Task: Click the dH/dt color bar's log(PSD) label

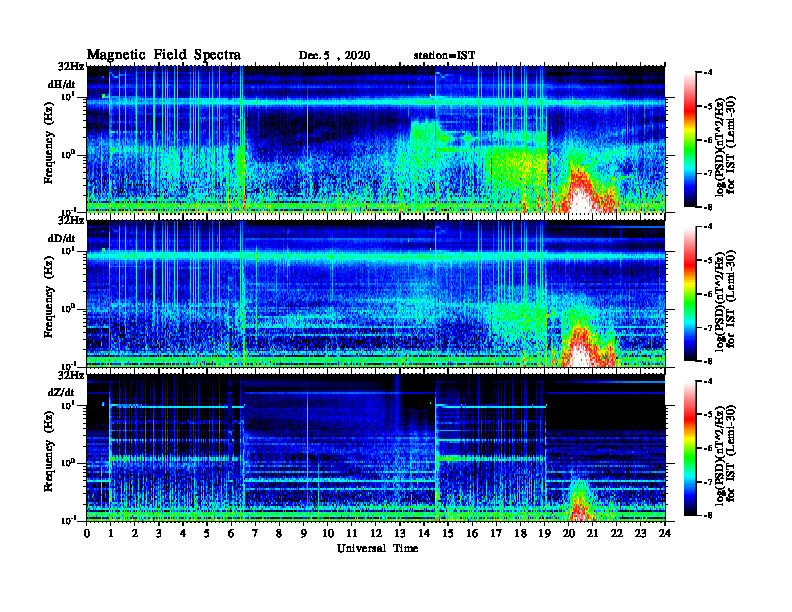Action: point(725,146)
